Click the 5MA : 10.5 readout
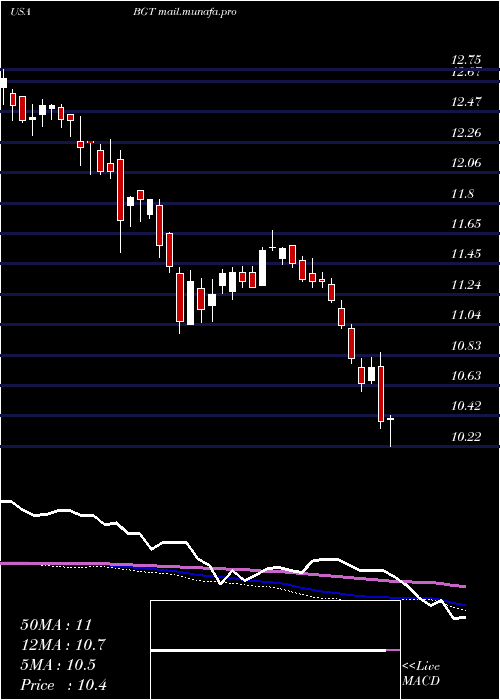 pyautogui.click(x=58, y=665)
